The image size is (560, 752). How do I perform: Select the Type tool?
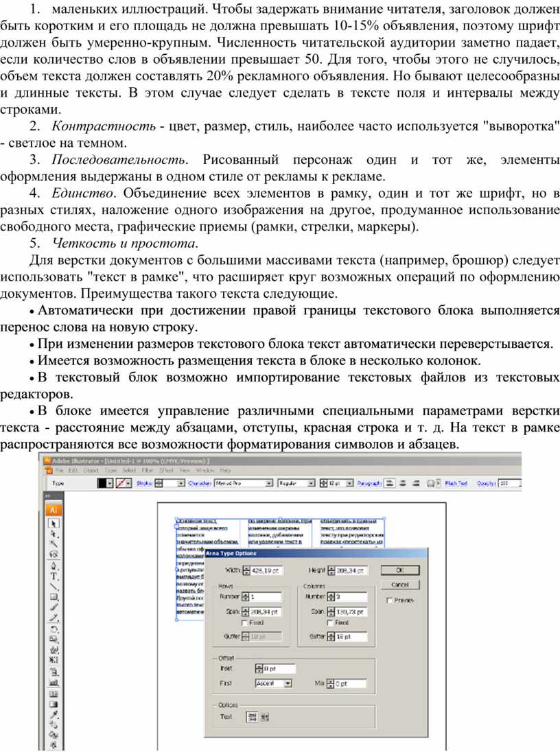click(x=54, y=576)
